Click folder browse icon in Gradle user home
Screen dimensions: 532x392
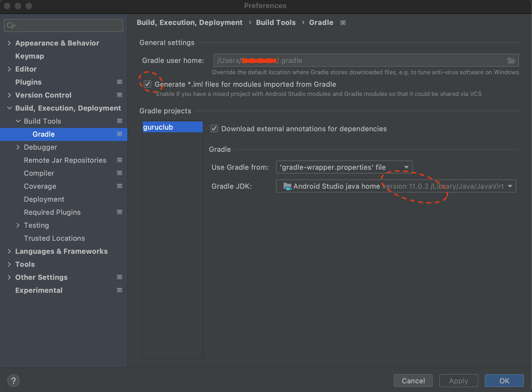[511, 60]
